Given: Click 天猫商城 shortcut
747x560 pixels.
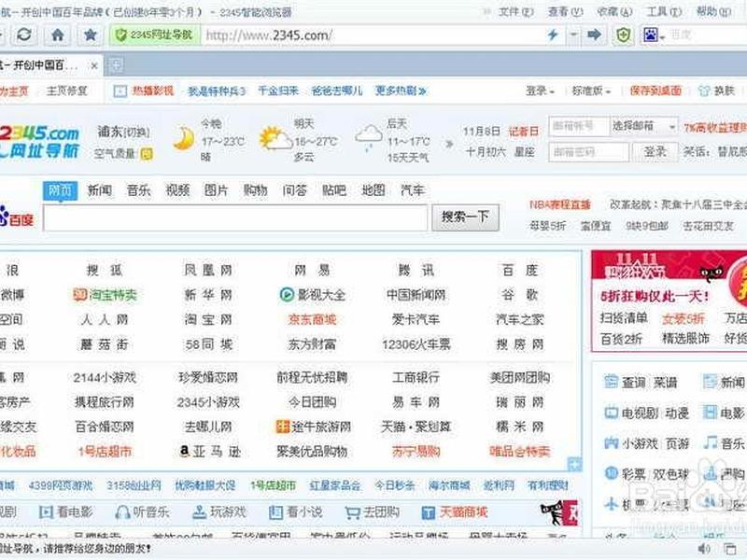Looking at the screenshot, I should pyautogui.click(x=455, y=511).
